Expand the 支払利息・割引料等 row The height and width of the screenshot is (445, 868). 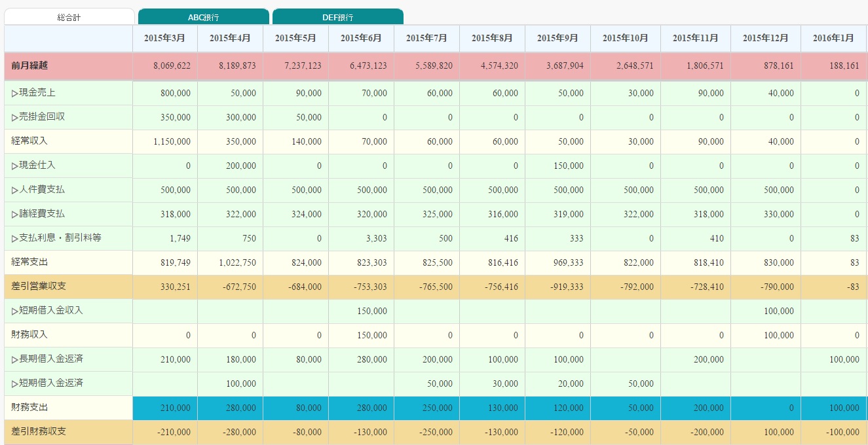tap(15, 239)
